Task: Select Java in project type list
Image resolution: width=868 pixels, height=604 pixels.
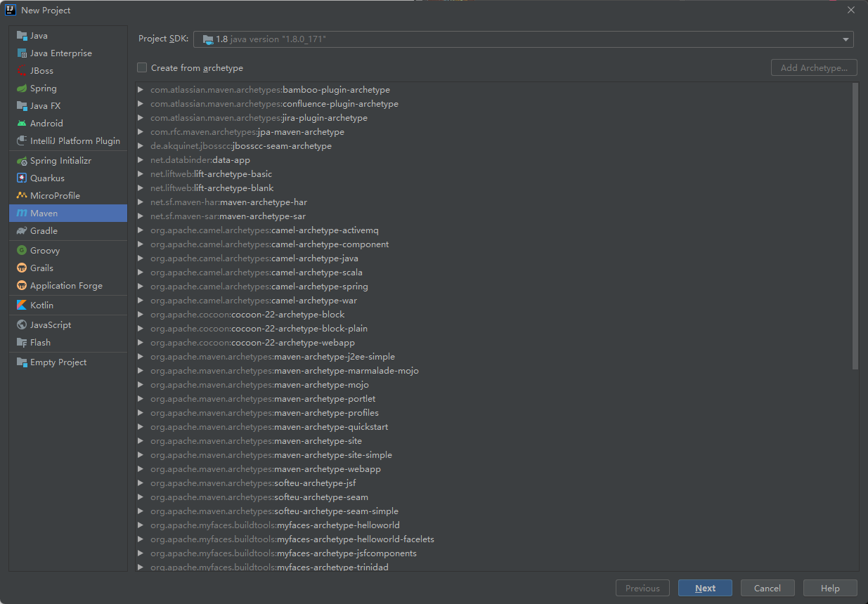Action: click(x=68, y=36)
